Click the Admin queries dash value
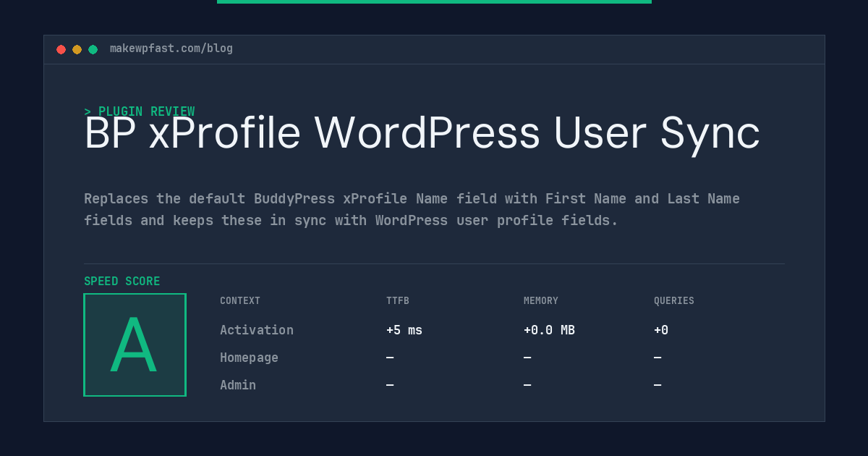The image size is (868, 456). click(658, 385)
